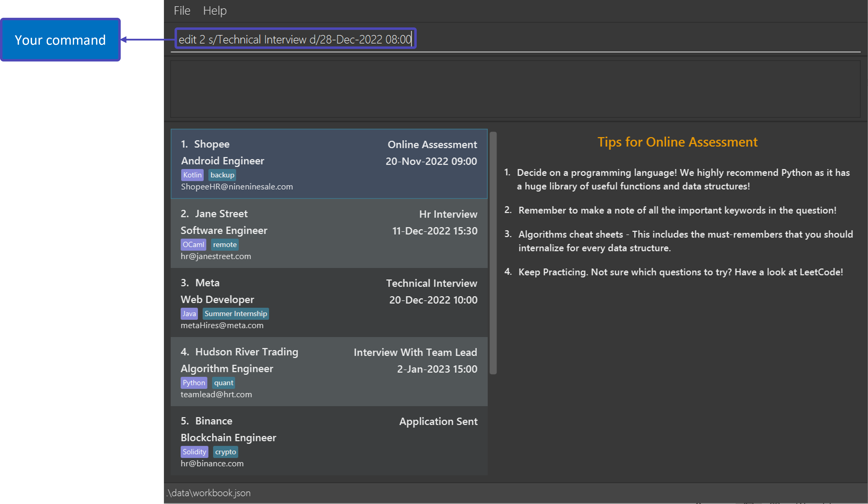The height and width of the screenshot is (504, 868).
Task: Click the remote tag
Action: [225, 245]
